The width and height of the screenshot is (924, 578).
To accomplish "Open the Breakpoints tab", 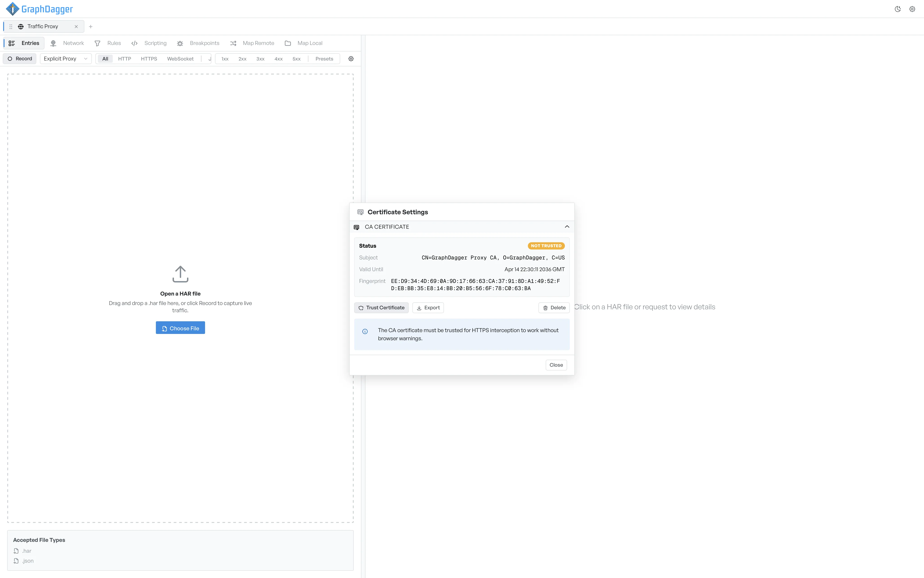I will pyautogui.click(x=198, y=43).
